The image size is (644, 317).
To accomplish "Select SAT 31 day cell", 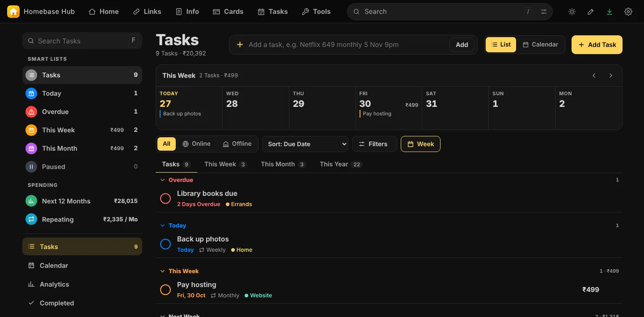I will pos(456,108).
